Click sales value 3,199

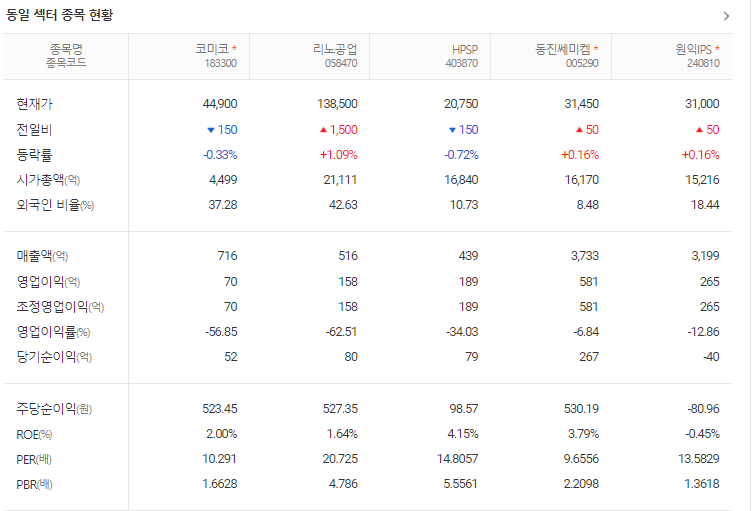point(705,256)
